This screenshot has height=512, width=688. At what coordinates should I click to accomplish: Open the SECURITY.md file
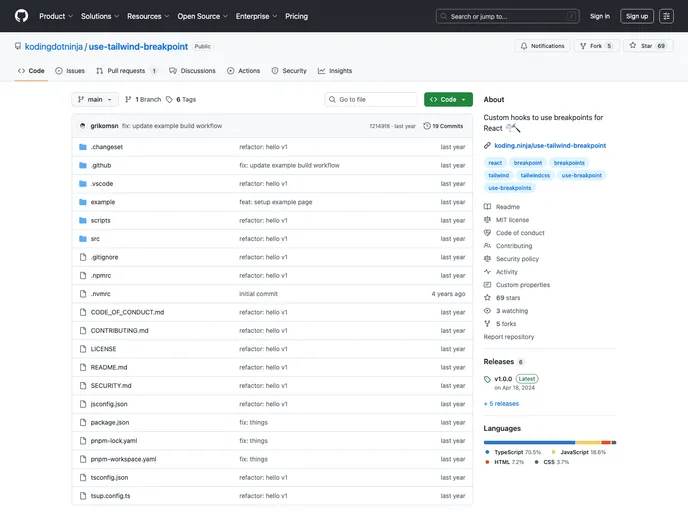[x=111, y=386]
